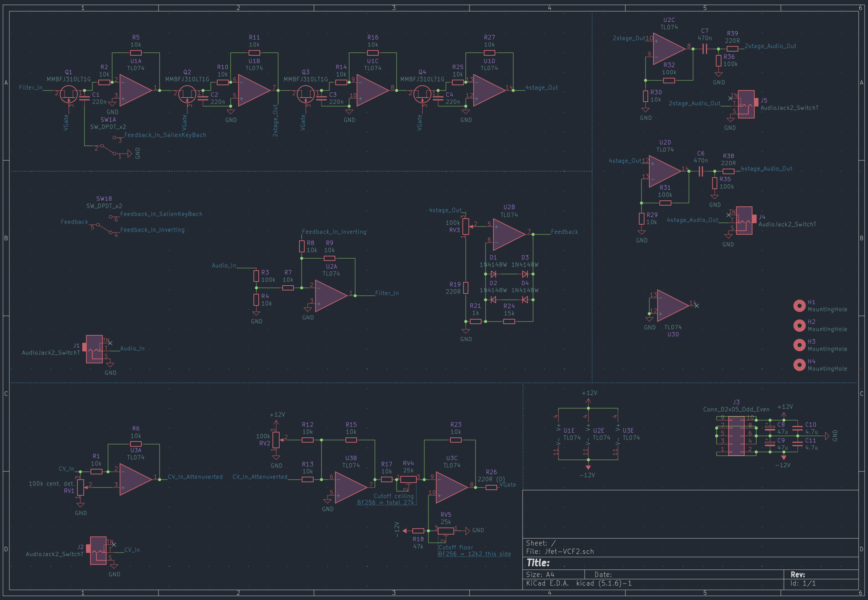Click the J5 AudioJack2_SwitchT connector symbol
The height and width of the screenshot is (600, 868).
[x=747, y=104]
